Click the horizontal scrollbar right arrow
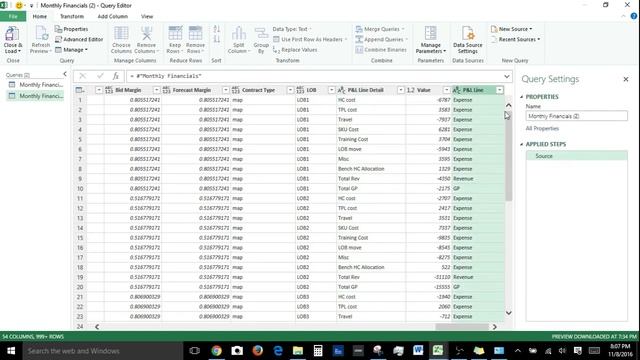The height and width of the screenshot is (360, 640). point(494,327)
